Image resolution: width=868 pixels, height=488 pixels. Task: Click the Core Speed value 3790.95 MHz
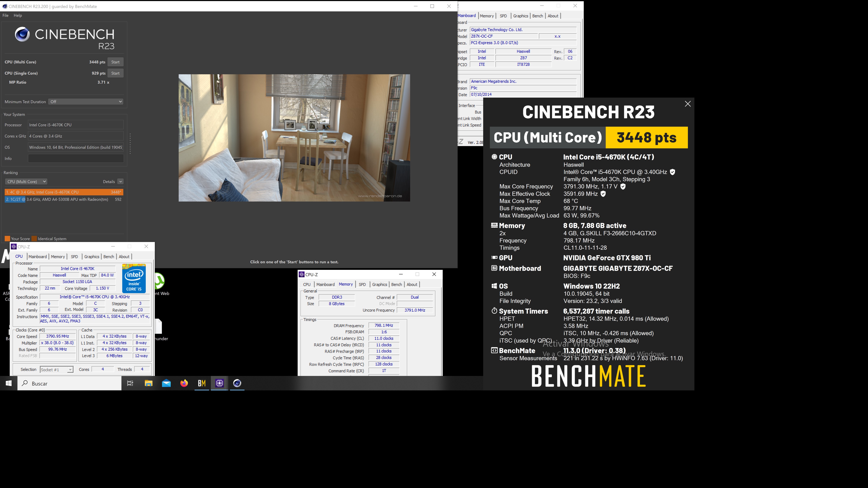(58, 336)
